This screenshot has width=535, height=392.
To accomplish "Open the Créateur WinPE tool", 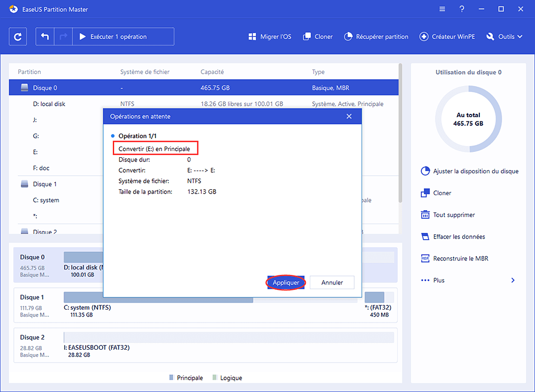I will 447,36.
